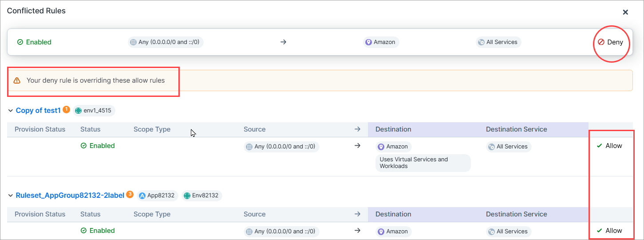Click Destination Service header in Copy of test1 table
Image resolution: width=644 pixels, height=240 pixels.
(516, 129)
